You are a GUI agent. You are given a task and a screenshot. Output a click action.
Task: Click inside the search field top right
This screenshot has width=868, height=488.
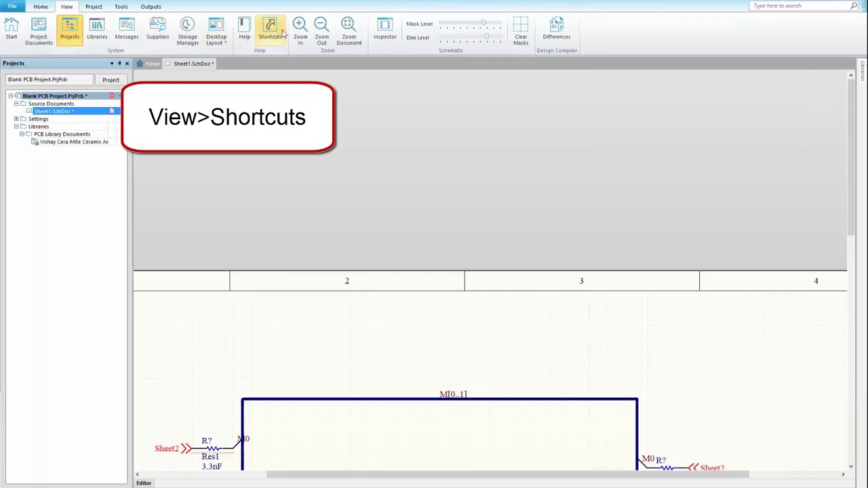click(800, 5)
